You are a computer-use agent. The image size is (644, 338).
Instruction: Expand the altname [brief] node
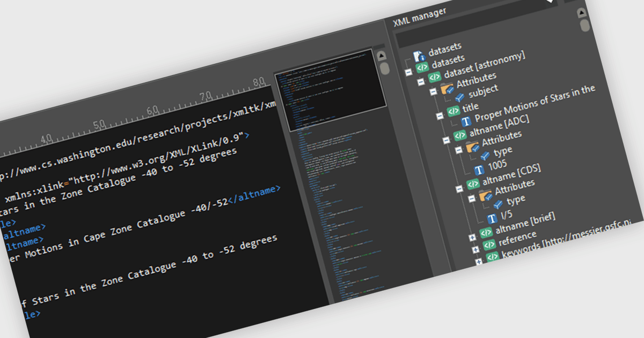pos(472,237)
